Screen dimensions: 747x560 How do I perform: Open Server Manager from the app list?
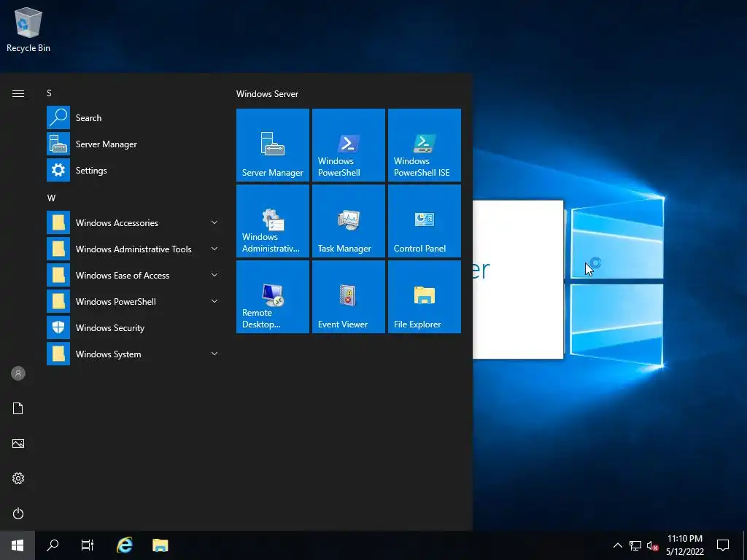(x=135, y=144)
